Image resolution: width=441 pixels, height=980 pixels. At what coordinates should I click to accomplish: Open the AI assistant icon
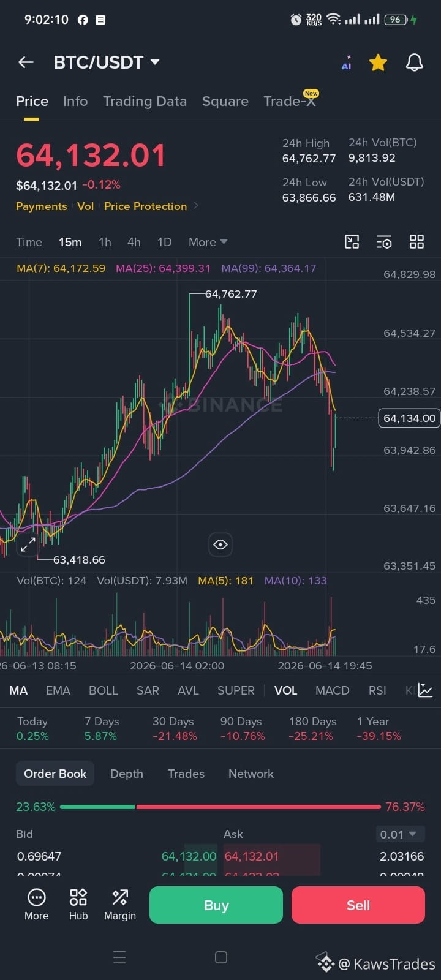click(347, 62)
